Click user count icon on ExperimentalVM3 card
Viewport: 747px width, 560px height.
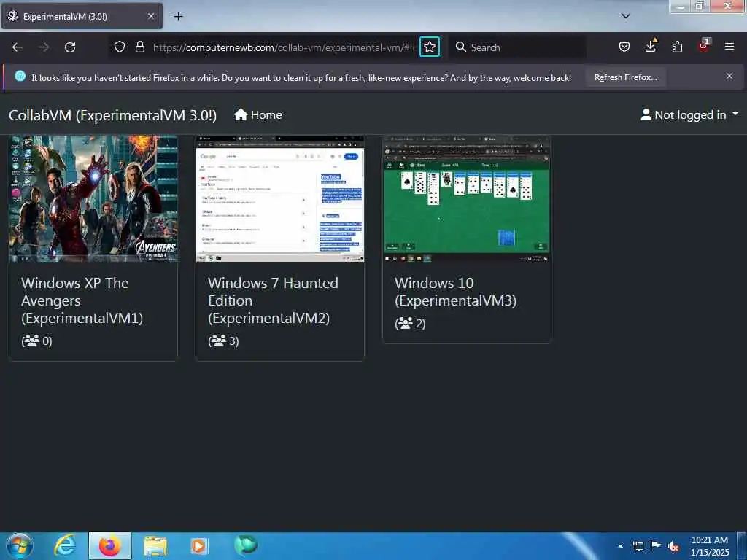pyautogui.click(x=405, y=323)
